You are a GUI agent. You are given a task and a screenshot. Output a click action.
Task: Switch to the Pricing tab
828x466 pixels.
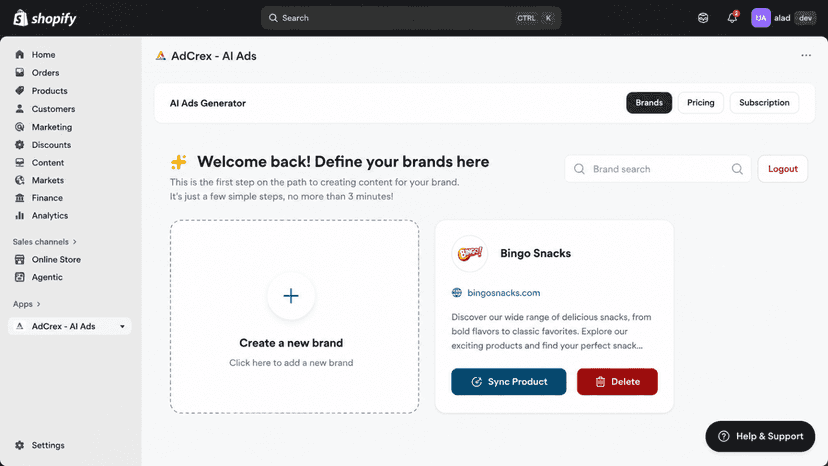700,102
